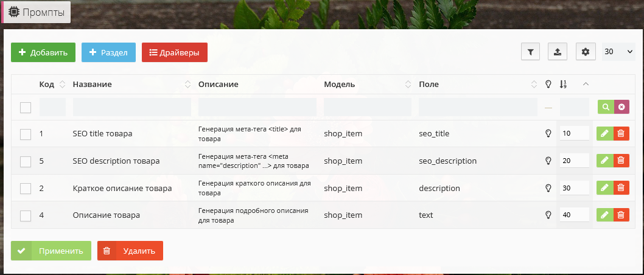The width and height of the screenshot is (644, 275).
Task: Click the blue Раздел button
Action: tap(108, 52)
